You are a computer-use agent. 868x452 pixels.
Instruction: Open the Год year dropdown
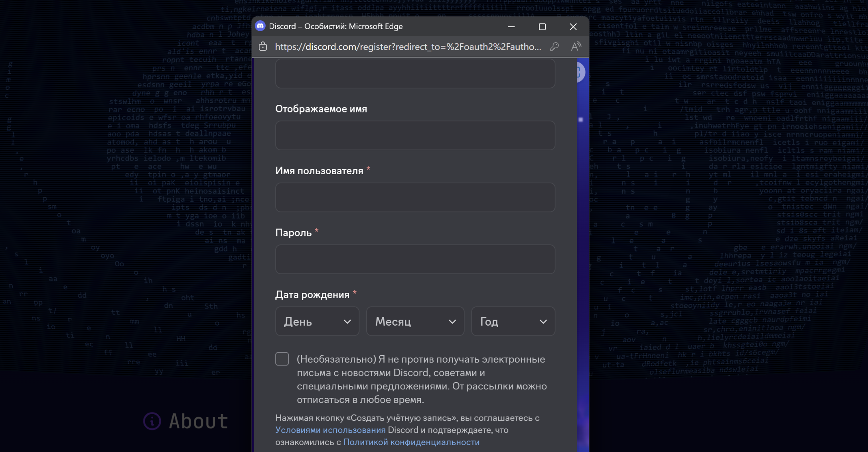pyautogui.click(x=513, y=321)
